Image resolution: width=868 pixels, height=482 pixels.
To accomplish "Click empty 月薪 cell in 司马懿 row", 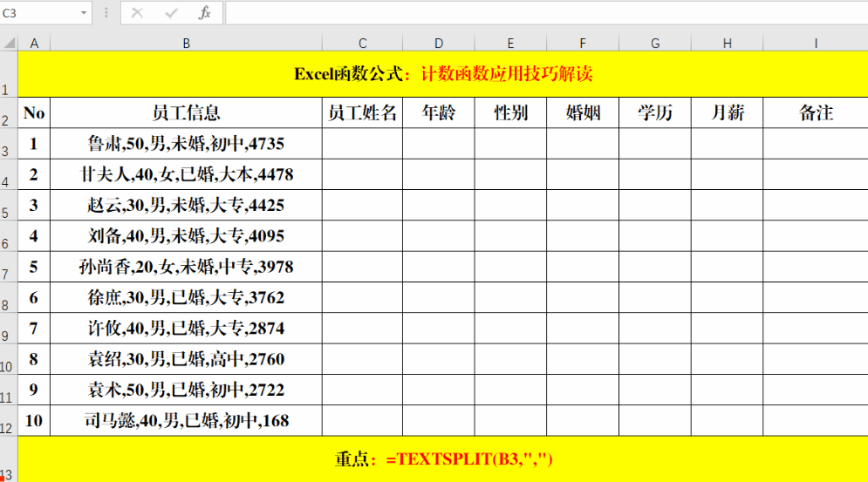I will click(x=727, y=421).
